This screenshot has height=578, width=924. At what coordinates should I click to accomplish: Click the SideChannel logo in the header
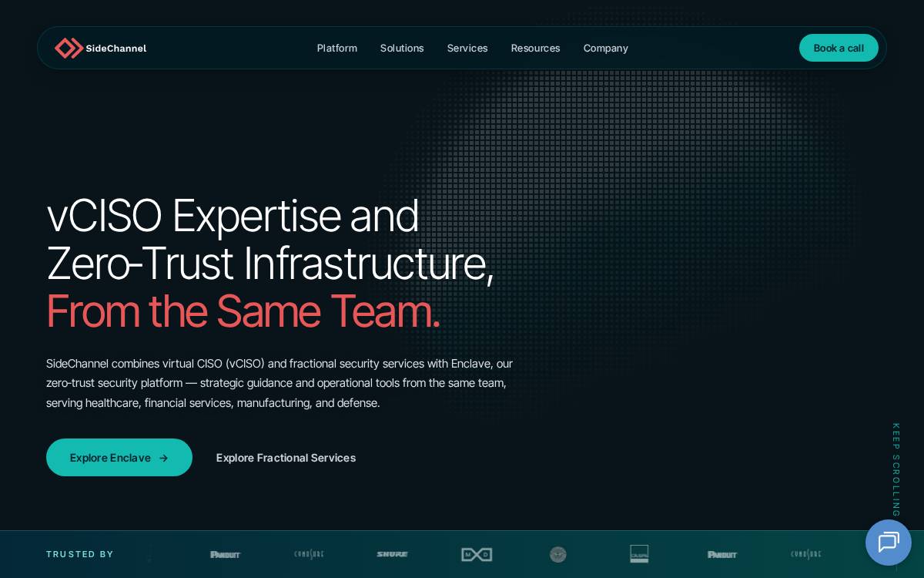[x=100, y=48]
